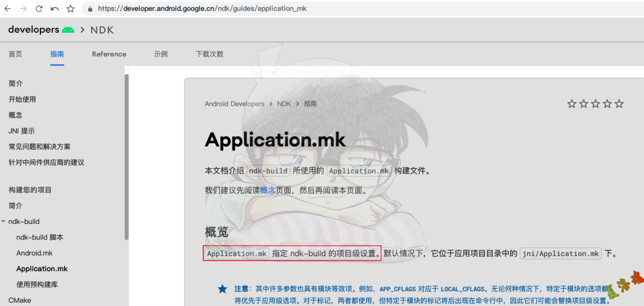Open 使用预构建库 sidebar item
Image resolution: width=644 pixels, height=306 pixels.
tap(37, 285)
